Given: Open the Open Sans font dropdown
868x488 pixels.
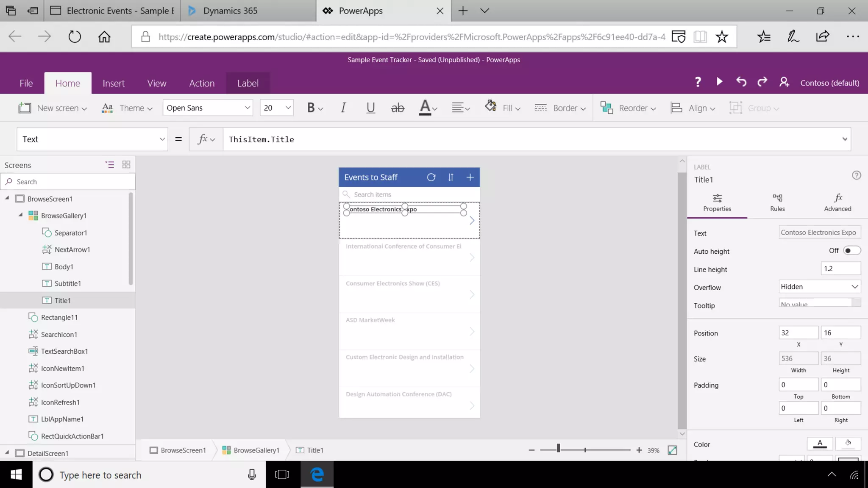Looking at the screenshot, I should click(x=208, y=108).
